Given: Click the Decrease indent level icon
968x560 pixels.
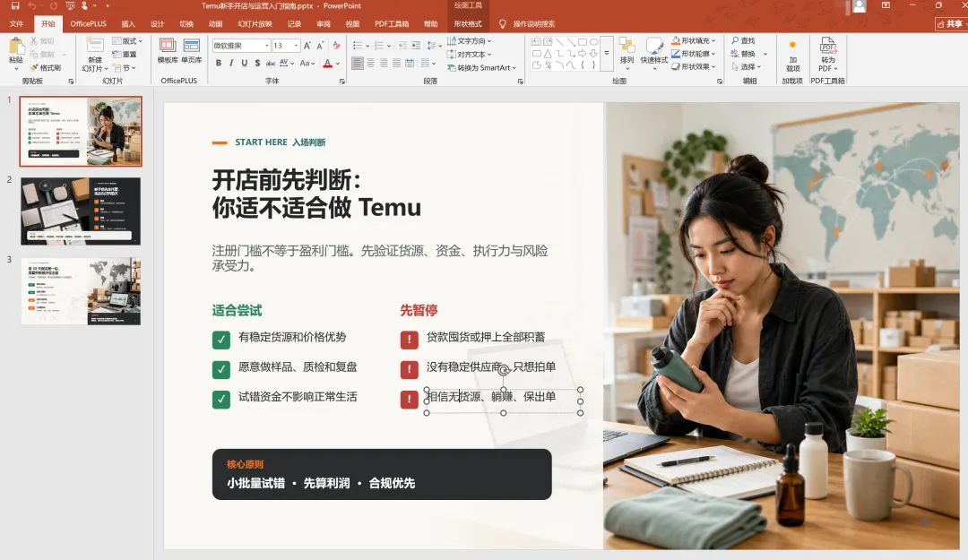Looking at the screenshot, I should (402, 46).
